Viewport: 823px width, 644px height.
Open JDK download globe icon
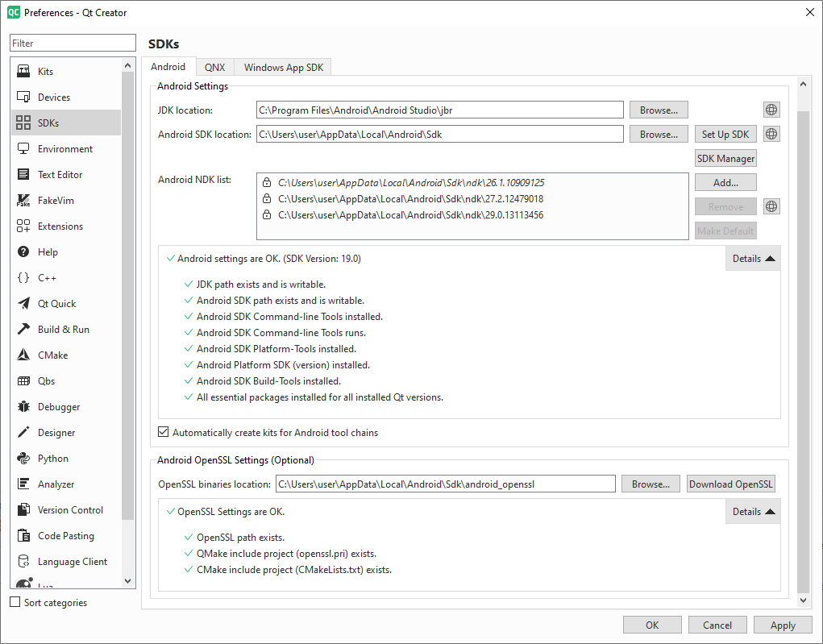[x=771, y=110]
